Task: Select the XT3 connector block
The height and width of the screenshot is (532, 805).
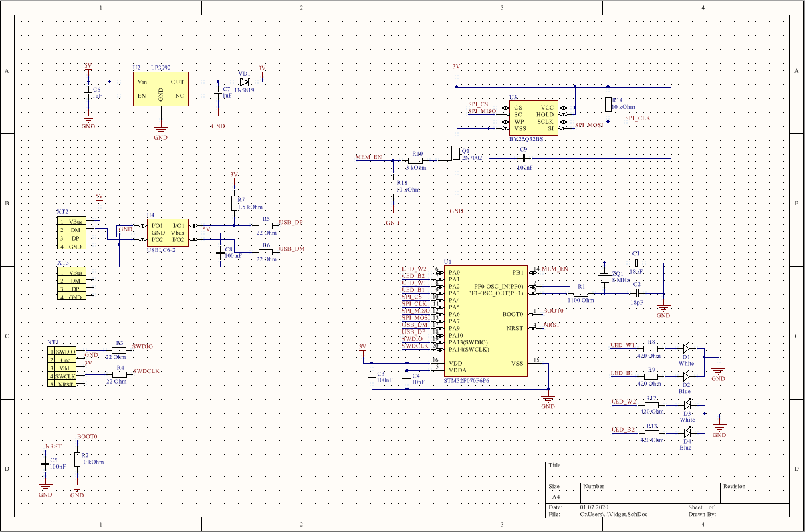Action: point(70,285)
